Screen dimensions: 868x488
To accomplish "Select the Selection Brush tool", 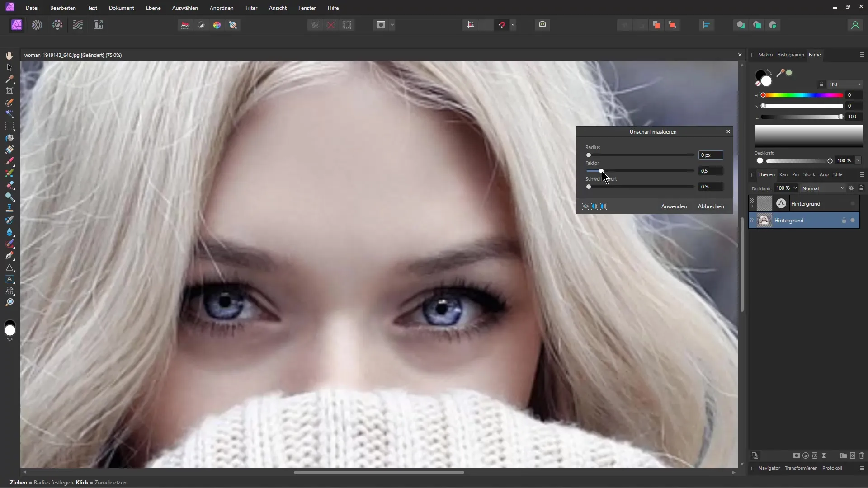I will pyautogui.click(x=9, y=103).
